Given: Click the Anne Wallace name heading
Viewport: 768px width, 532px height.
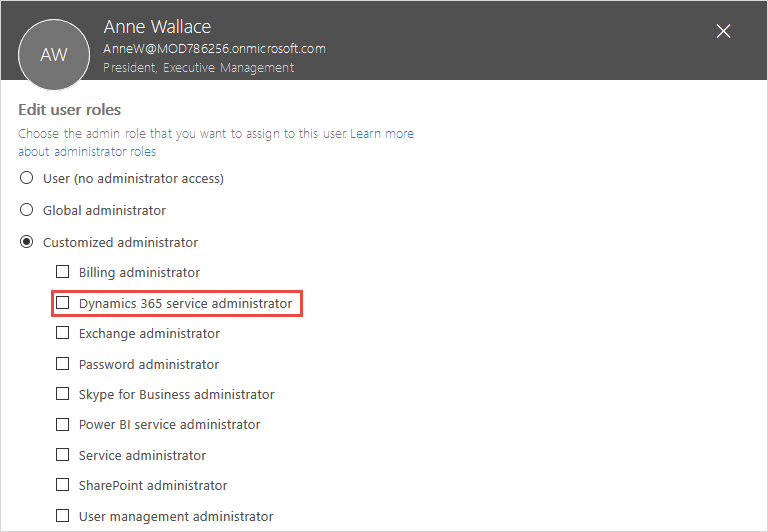Looking at the screenshot, I should point(157,26).
